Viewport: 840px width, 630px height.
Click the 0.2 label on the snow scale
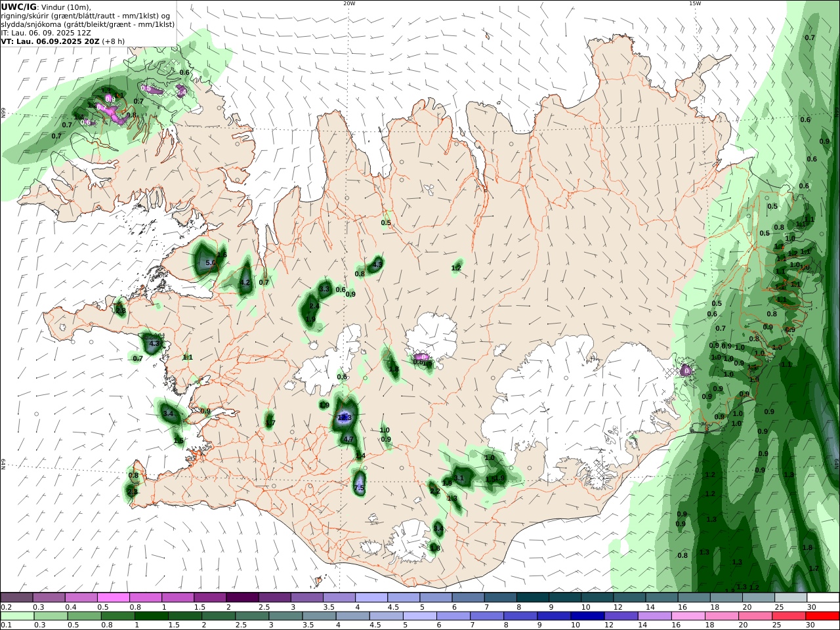coord(5,607)
